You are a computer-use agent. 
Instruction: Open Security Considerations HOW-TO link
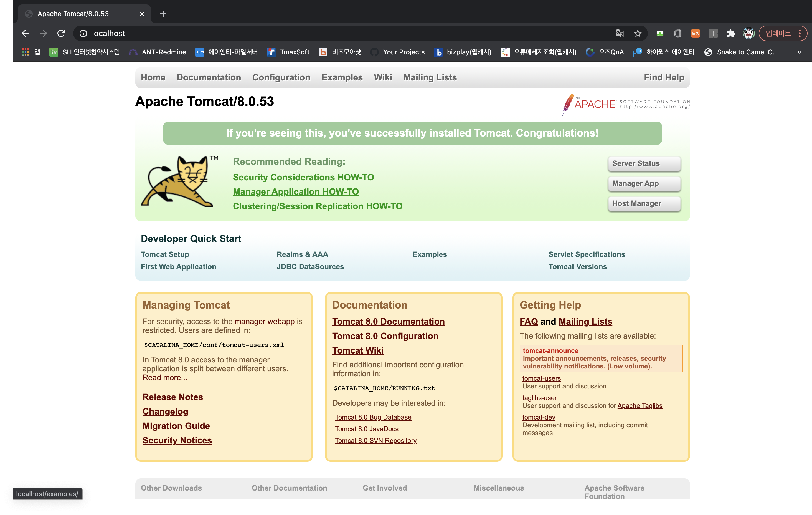[303, 177]
